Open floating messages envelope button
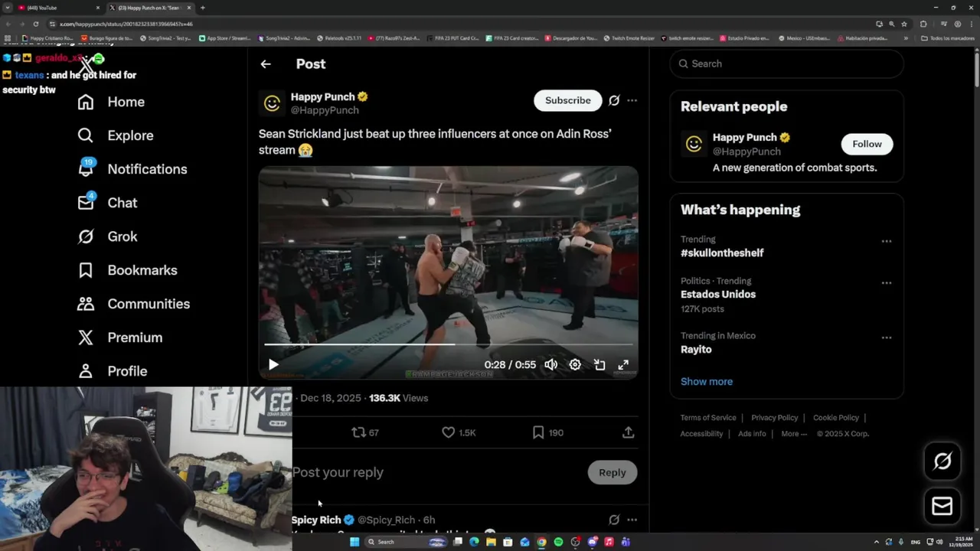This screenshot has height=551, width=980. tap(942, 506)
